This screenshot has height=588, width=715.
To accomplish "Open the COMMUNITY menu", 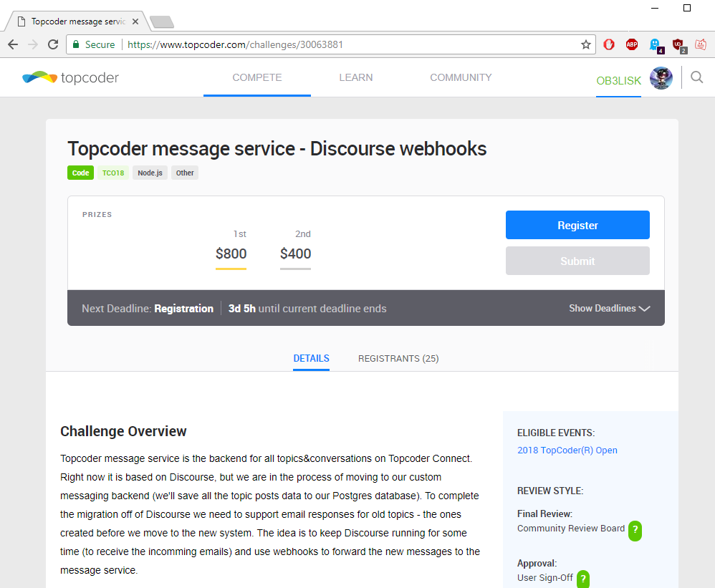I will coord(461,77).
